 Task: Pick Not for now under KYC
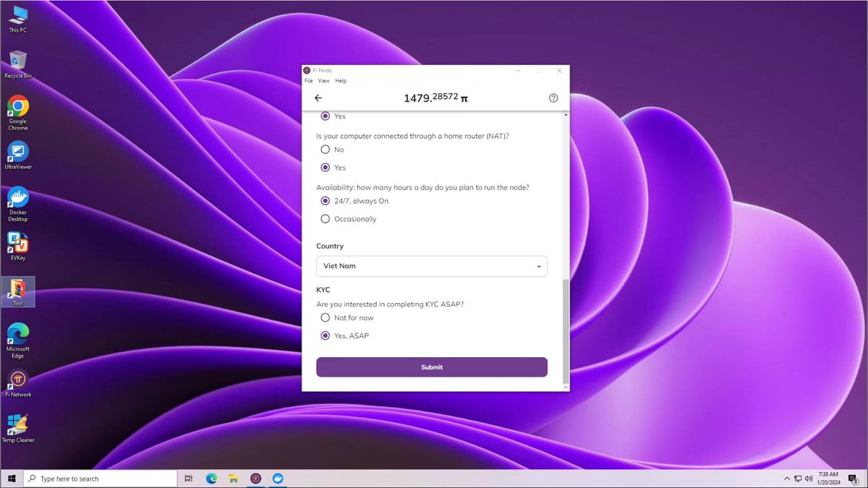click(x=325, y=318)
